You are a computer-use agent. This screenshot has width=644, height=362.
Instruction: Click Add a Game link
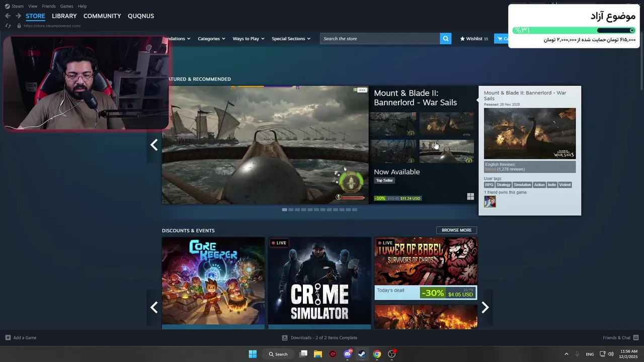click(x=25, y=337)
